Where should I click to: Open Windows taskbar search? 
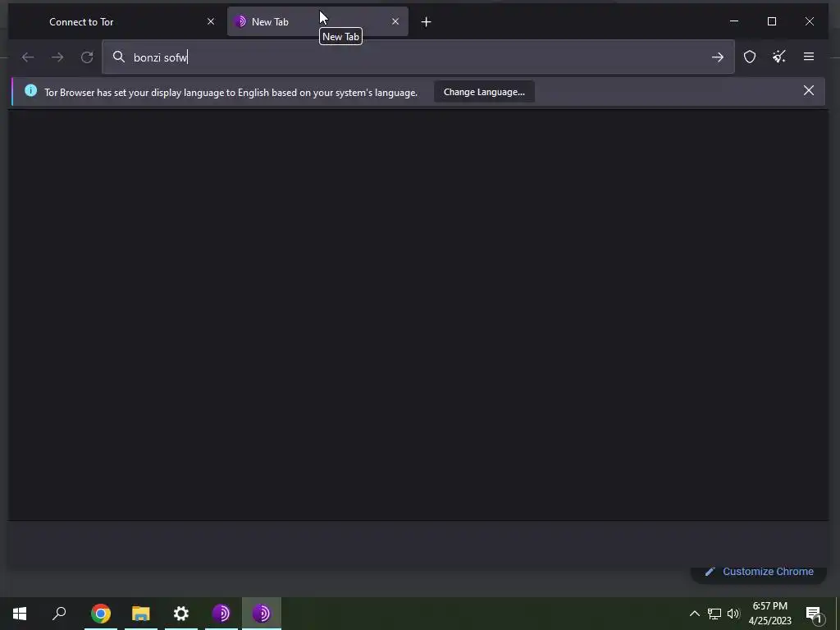[x=59, y=614]
